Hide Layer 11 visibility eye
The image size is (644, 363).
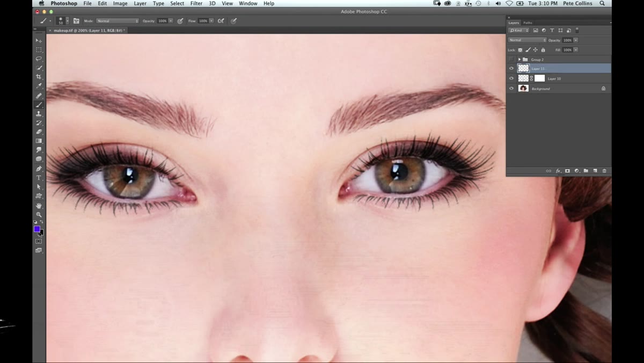[x=511, y=69]
